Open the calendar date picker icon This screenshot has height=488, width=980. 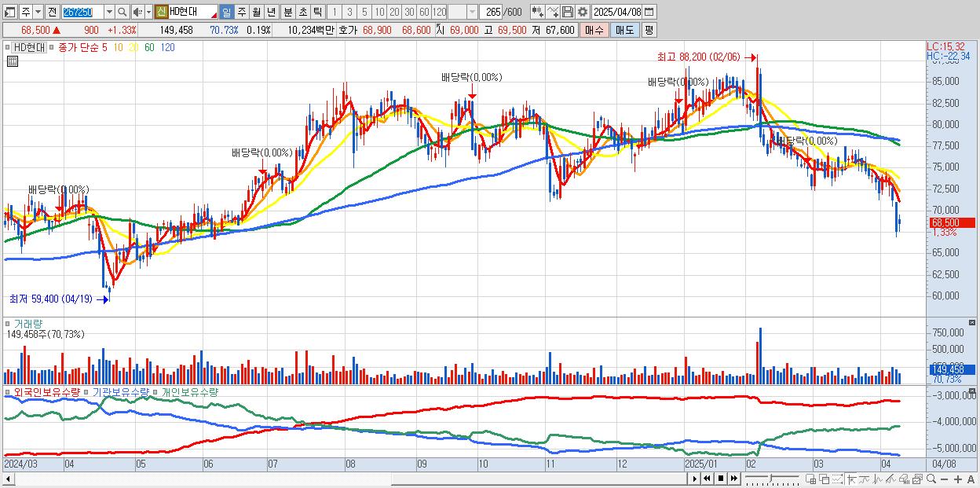[x=649, y=12]
